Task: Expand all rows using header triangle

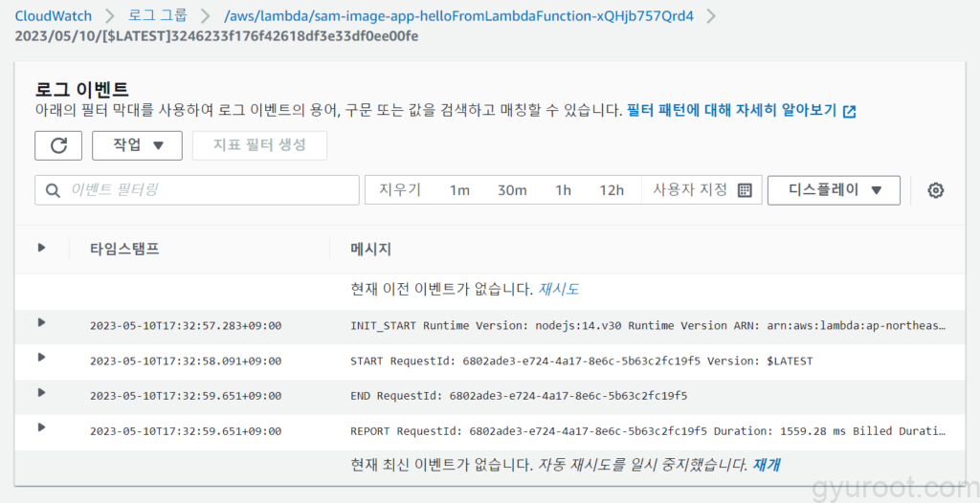Action: 41,248
